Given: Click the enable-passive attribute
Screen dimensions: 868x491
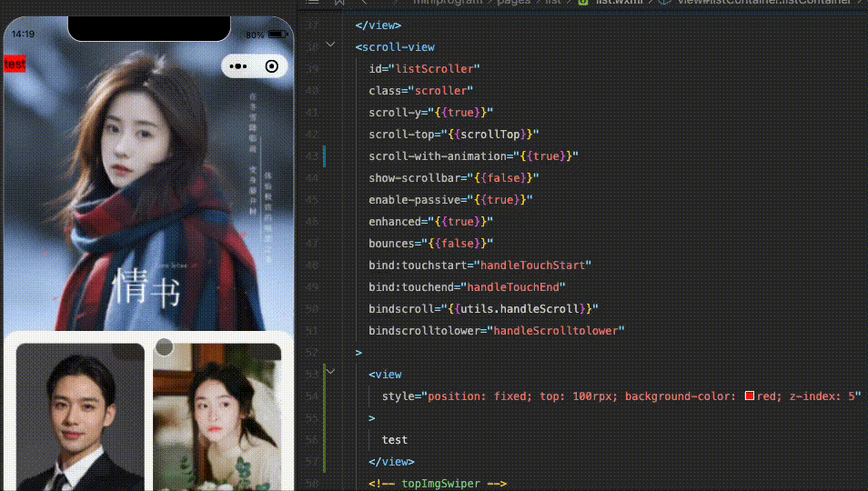Looking at the screenshot, I should click(x=450, y=200).
